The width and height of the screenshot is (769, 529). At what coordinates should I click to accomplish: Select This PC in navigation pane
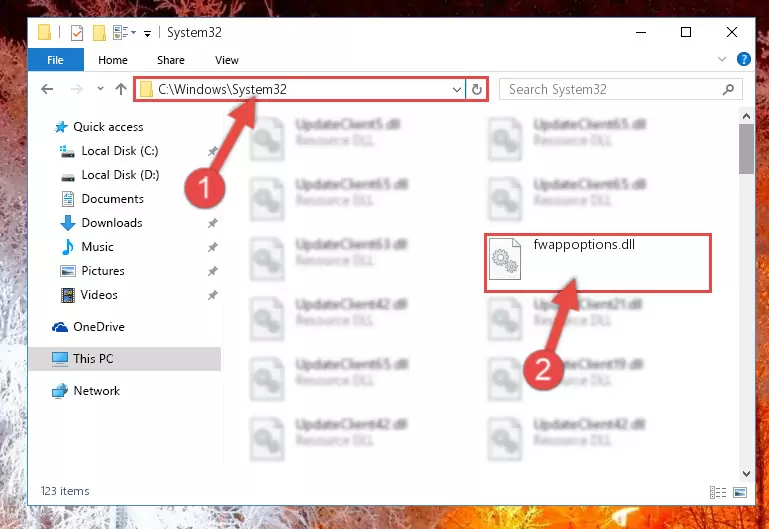coord(125,359)
